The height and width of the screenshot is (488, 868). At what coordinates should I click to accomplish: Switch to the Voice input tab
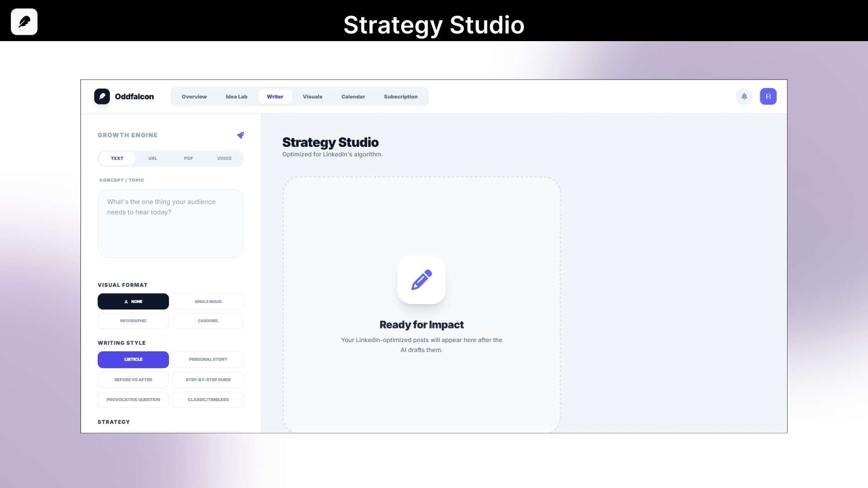pos(224,158)
